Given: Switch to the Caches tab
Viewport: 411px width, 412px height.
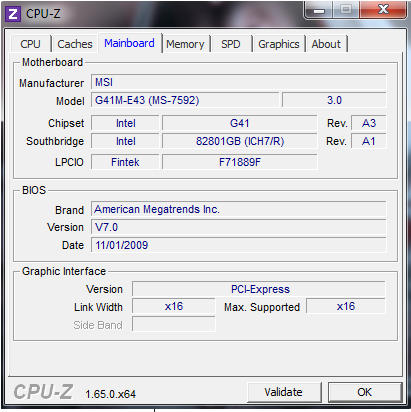Looking at the screenshot, I should pos(75,44).
